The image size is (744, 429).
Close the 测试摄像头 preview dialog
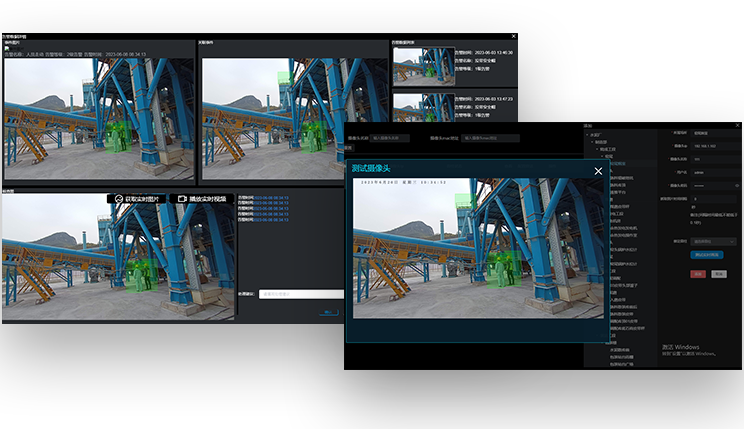click(x=598, y=171)
